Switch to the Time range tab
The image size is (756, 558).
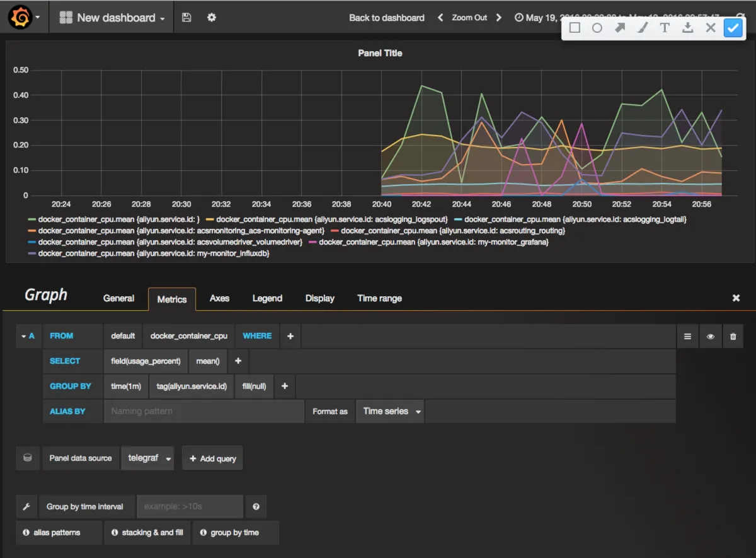(379, 298)
